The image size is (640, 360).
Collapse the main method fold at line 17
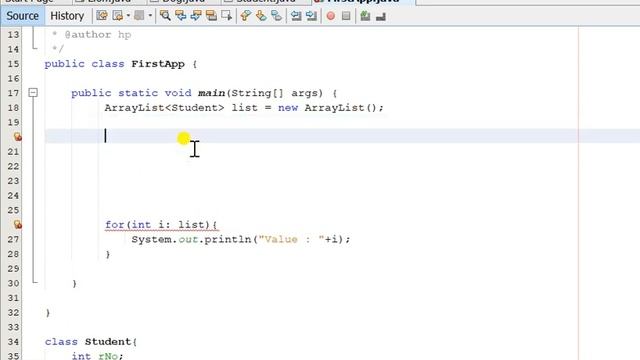coord(33,93)
